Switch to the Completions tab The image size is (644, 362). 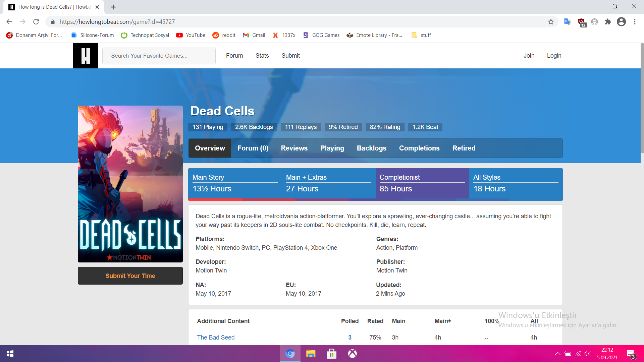(x=419, y=148)
